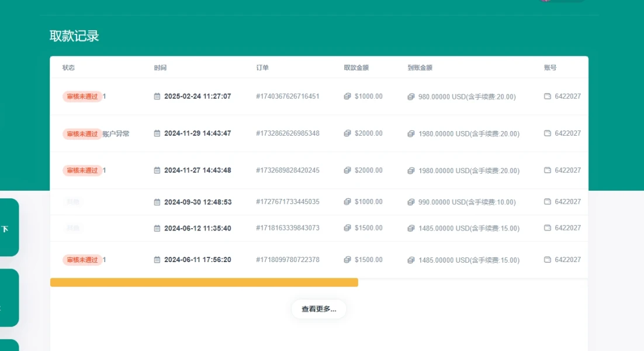Screen dimensions: 644x351
Task: Click 查看更多 button to load more
Action: [x=318, y=309]
